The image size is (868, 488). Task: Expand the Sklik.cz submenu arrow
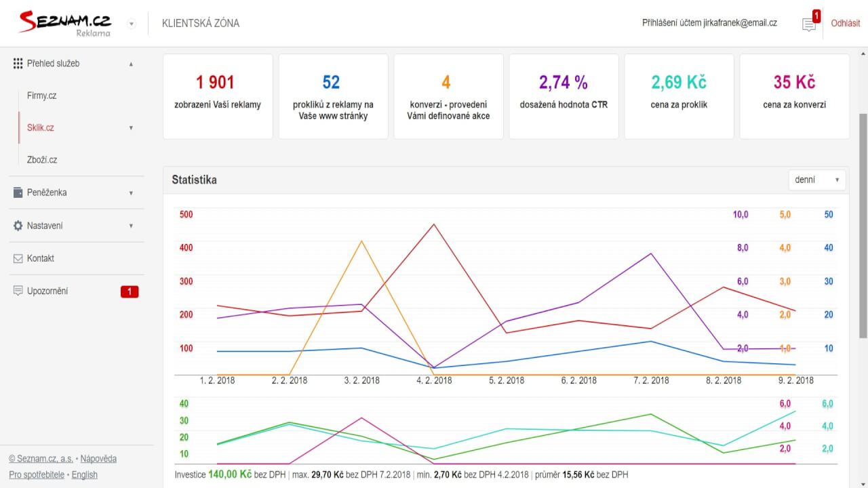tap(131, 128)
